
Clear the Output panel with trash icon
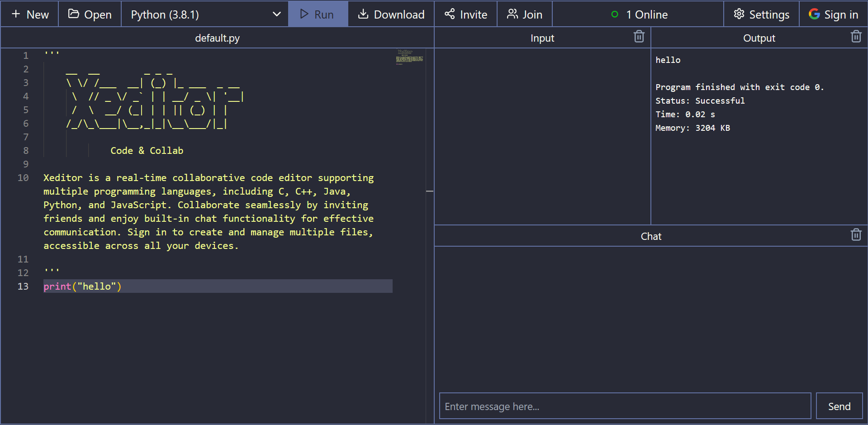coord(856,37)
